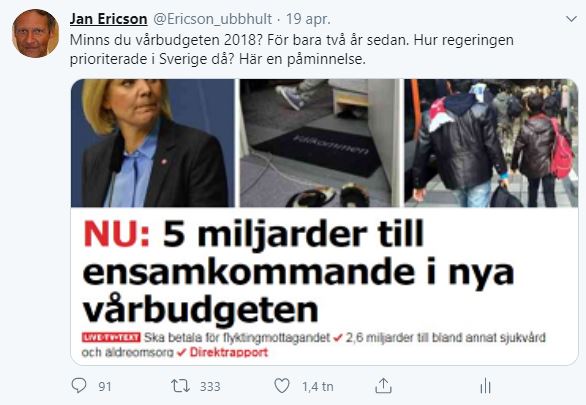Like the tweet with the heart icon
The image size is (586, 405).
282,386
